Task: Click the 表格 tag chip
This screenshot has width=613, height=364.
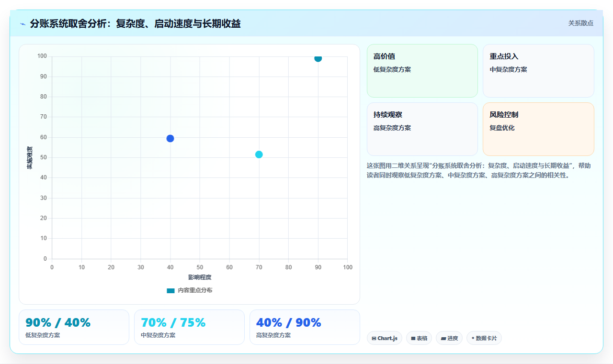Action: tap(419, 338)
